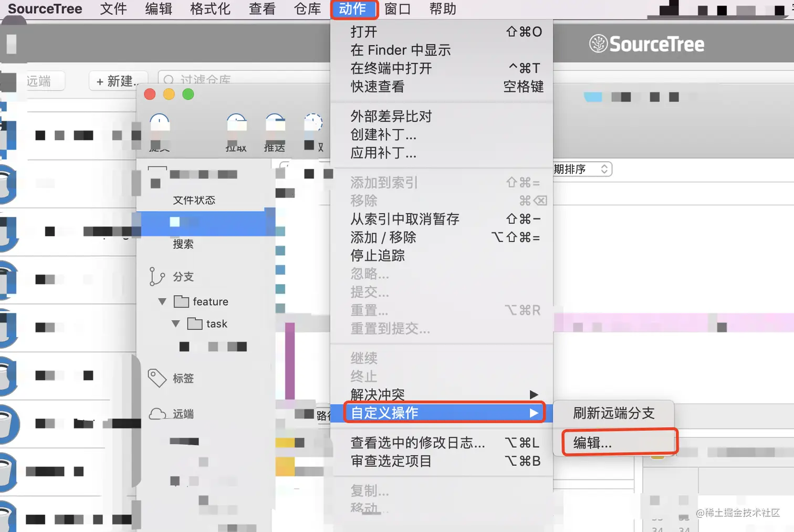Choose 快速查看 menu entry
Viewport: 794px width, 532px height.
click(442, 87)
